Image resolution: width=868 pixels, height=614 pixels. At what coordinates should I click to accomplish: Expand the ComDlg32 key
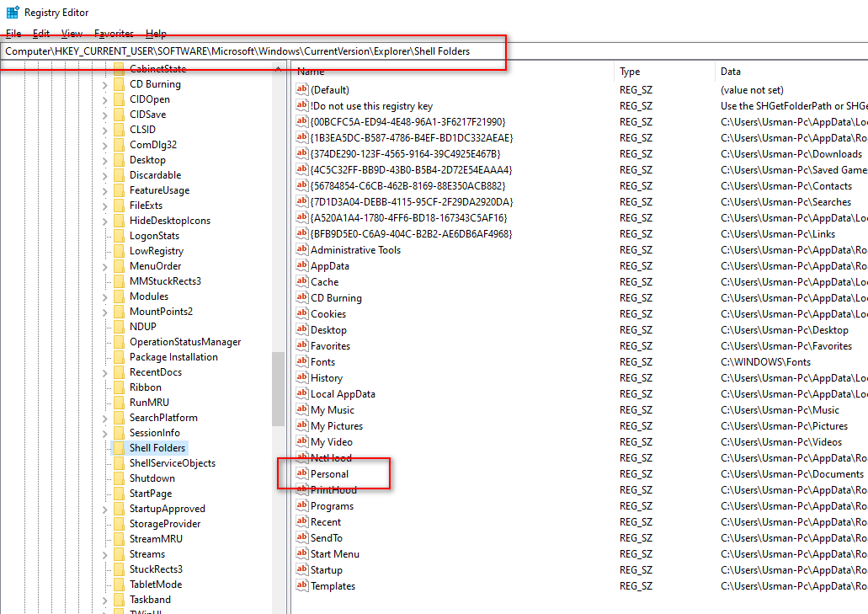point(105,146)
